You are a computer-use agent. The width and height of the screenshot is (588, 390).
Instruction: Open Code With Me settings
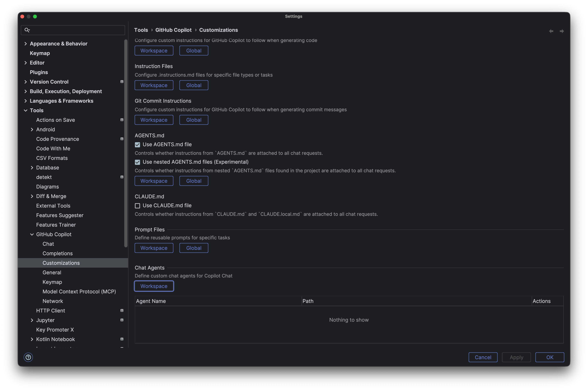click(x=53, y=148)
